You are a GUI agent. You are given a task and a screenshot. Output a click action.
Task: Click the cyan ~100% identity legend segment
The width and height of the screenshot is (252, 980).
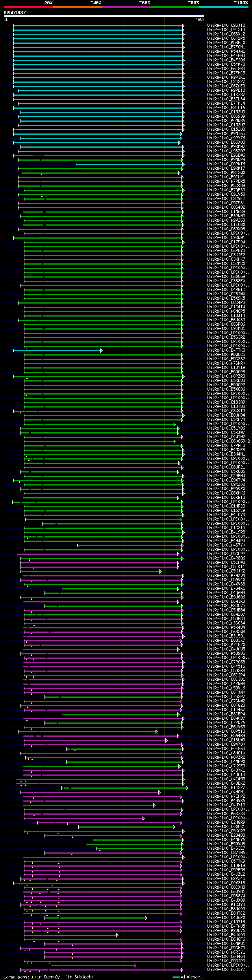pos(223,7)
